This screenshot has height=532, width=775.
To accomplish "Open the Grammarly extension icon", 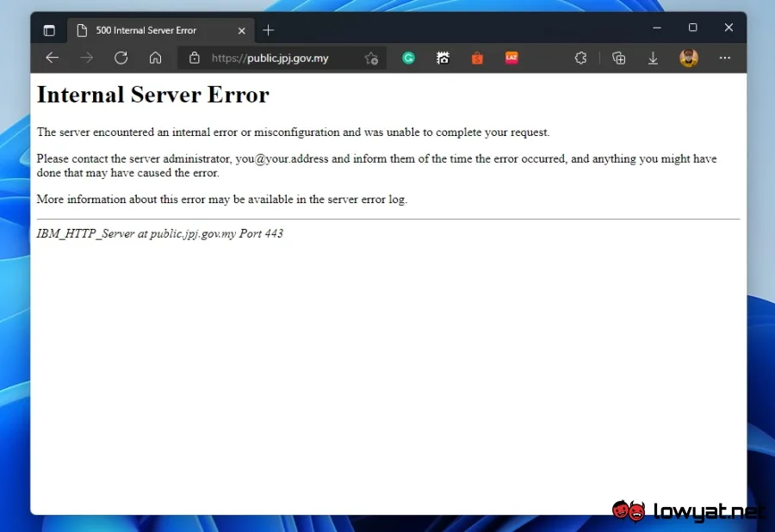I will [x=408, y=58].
